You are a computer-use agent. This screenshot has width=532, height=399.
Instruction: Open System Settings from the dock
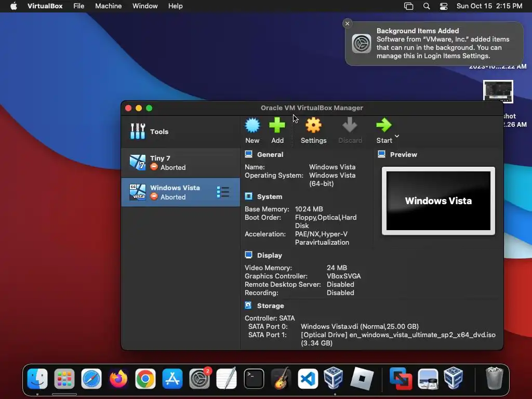pos(199,378)
